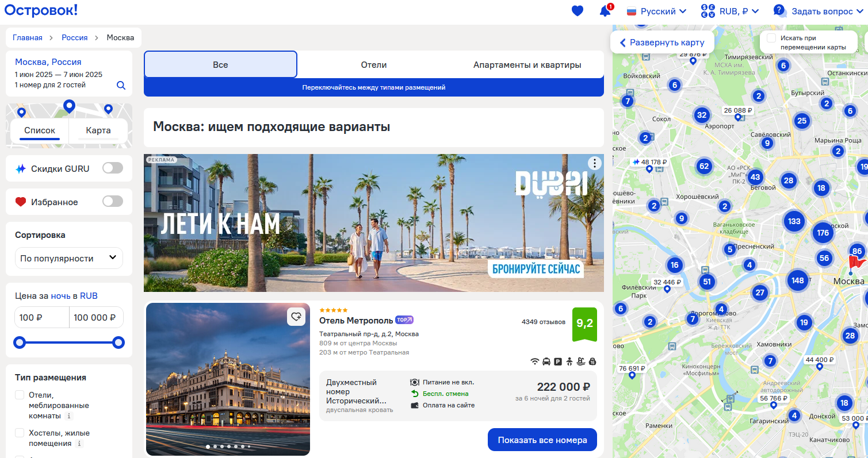Open the По популярности sorting dropdown
868x458 pixels.
[x=69, y=258]
